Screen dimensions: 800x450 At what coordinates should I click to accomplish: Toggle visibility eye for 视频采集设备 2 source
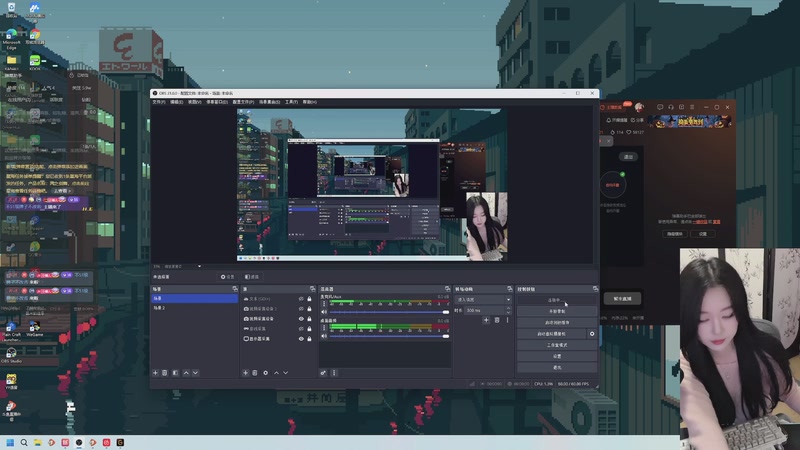[301, 309]
